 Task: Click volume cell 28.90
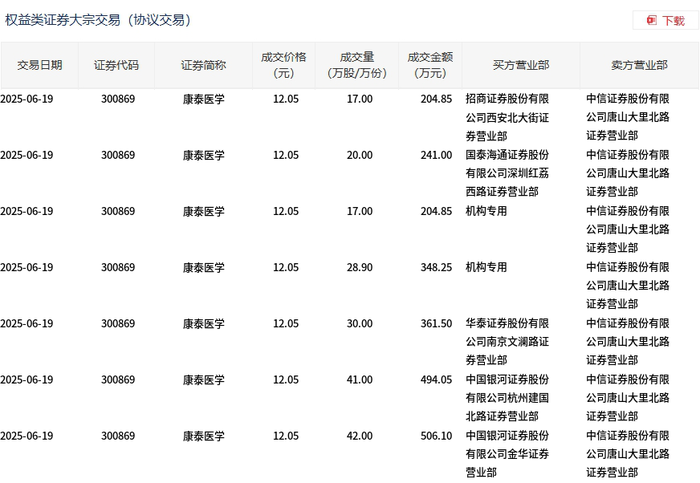coord(359,267)
